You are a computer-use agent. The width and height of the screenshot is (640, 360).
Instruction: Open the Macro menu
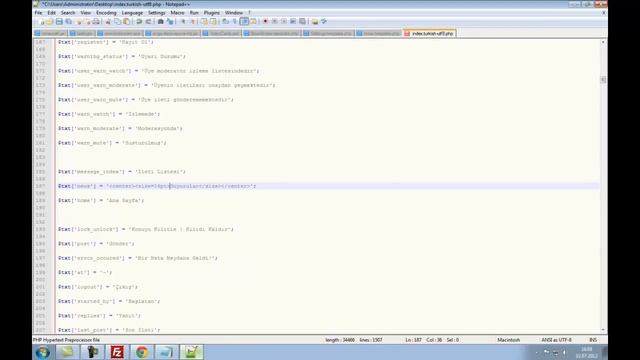point(177,13)
